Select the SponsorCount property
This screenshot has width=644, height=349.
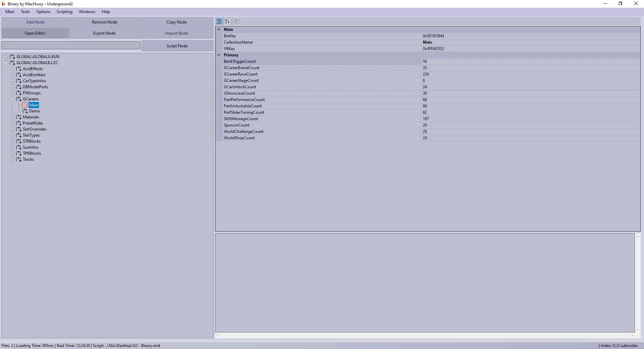click(237, 125)
